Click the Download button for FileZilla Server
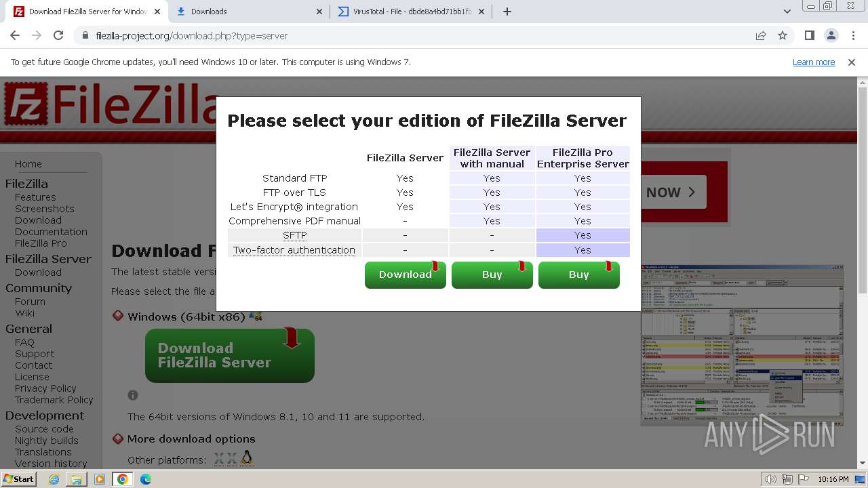Viewport: 868px width, 488px height. tap(406, 274)
